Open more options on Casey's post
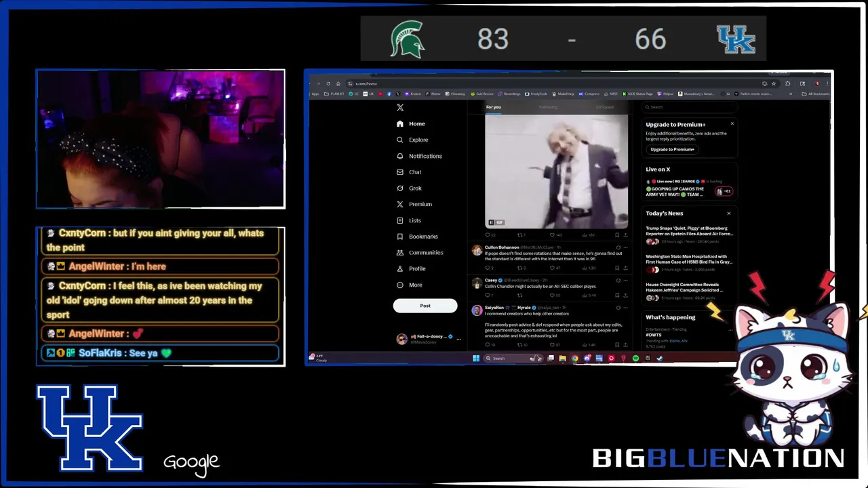 [625, 281]
